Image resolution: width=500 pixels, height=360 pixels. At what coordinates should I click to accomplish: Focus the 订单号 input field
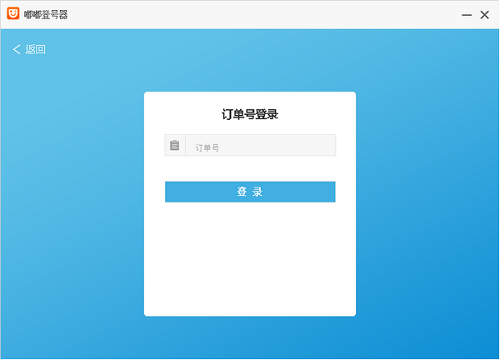pos(260,145)
